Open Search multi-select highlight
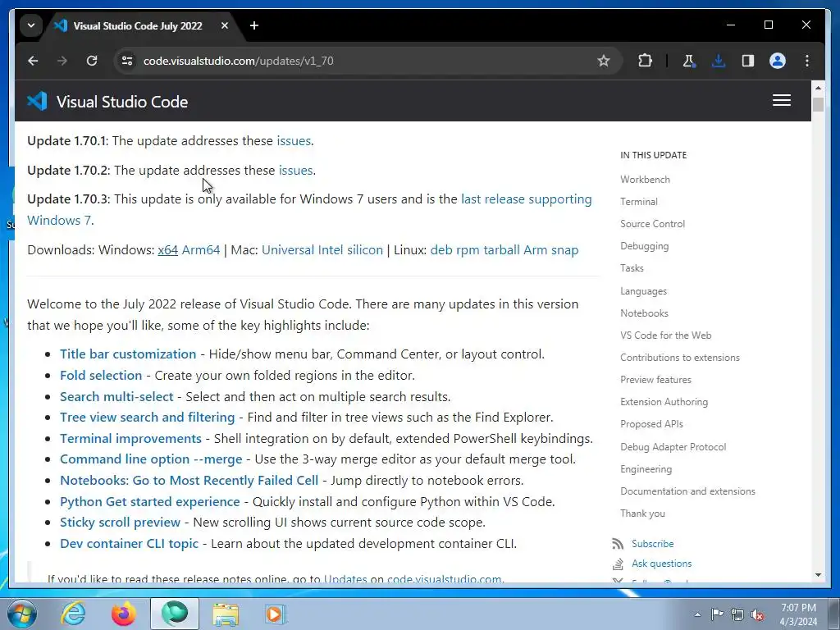Screen dimensions: 840x630 click(116, 396)
